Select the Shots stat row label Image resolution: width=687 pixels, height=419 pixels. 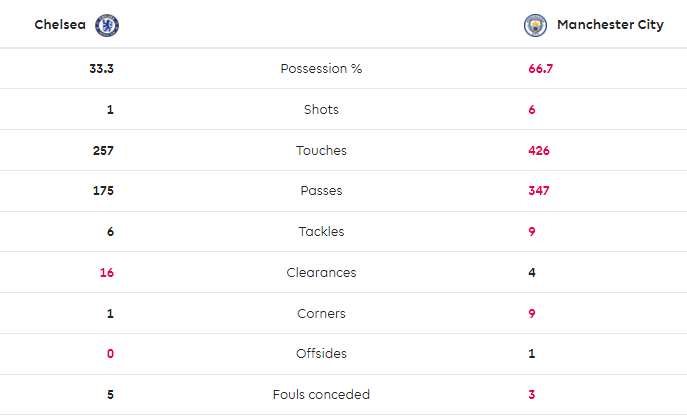click(x=321, y=110)
